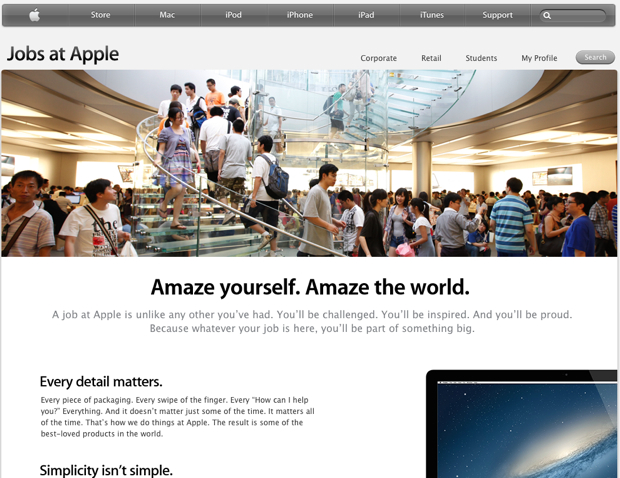Open the Support navigation item
Viewport: 620px width, 478px height.
[497, 15]
